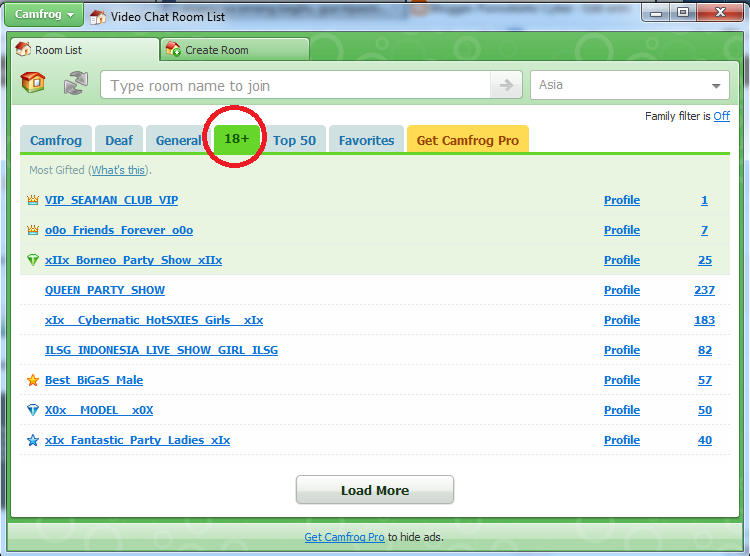Click user count 82 for ILSG room
Viewport: 750px width, 556px height.
click(x=705, y=350)
